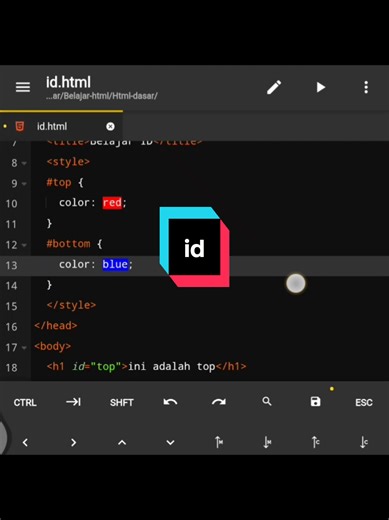Image resolution: width=389 pixels, height=520 pixels.
Task: Close the id.html tab
Action: pyautogui.click(x=110, y=126)
